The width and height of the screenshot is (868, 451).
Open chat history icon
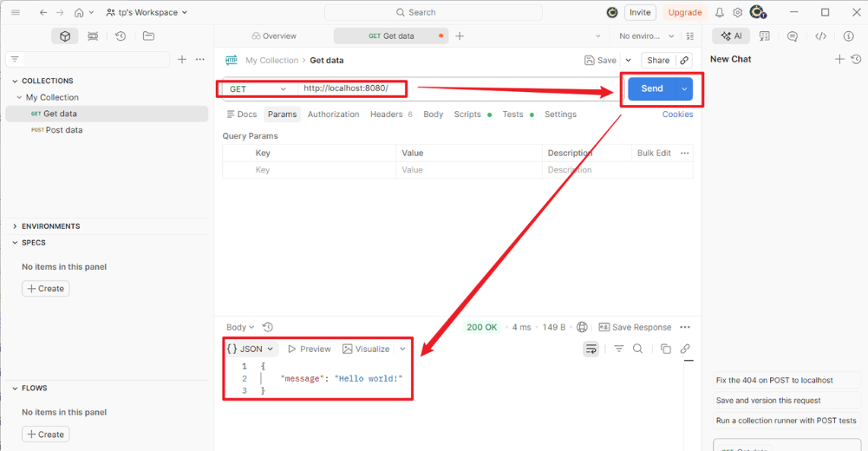856,59
